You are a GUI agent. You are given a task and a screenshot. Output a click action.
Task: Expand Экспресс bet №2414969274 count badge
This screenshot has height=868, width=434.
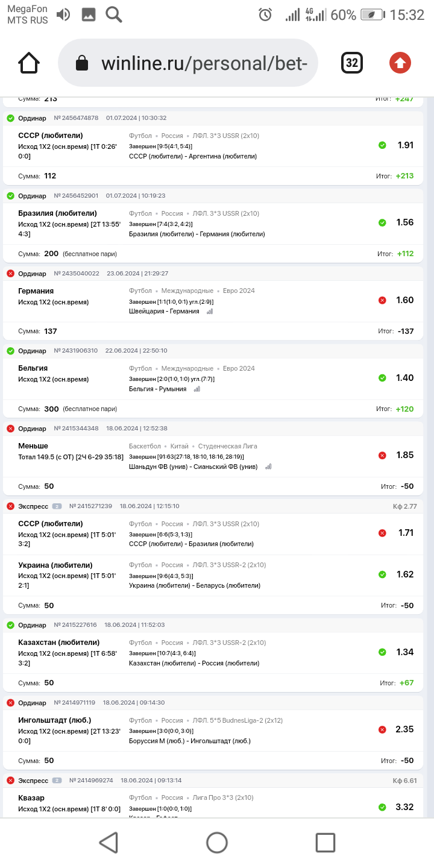57,781
